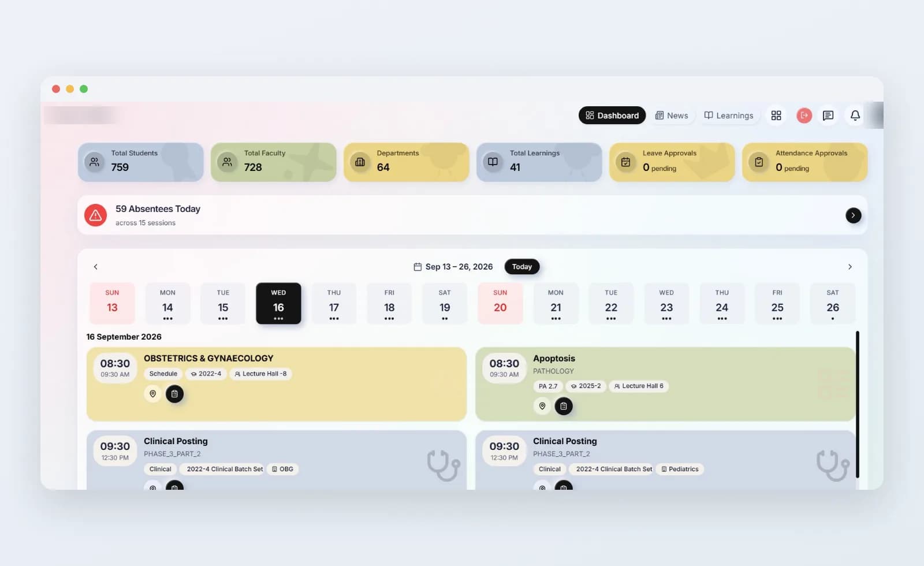Click the Lecture Hall -8 tag

pyautogui.click(x=260, y=374)
